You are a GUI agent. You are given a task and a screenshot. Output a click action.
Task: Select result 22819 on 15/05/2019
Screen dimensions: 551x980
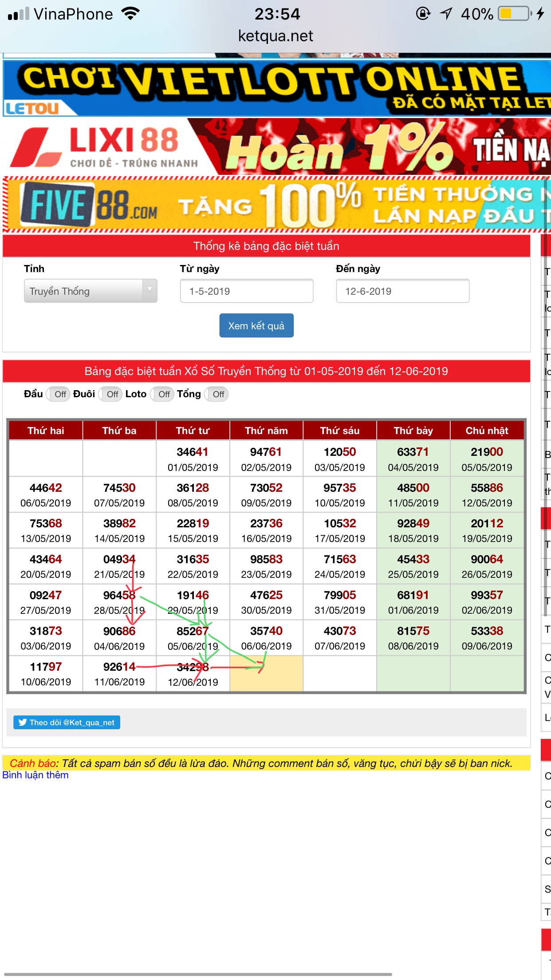pyautogui.click(x=193, y=530)
